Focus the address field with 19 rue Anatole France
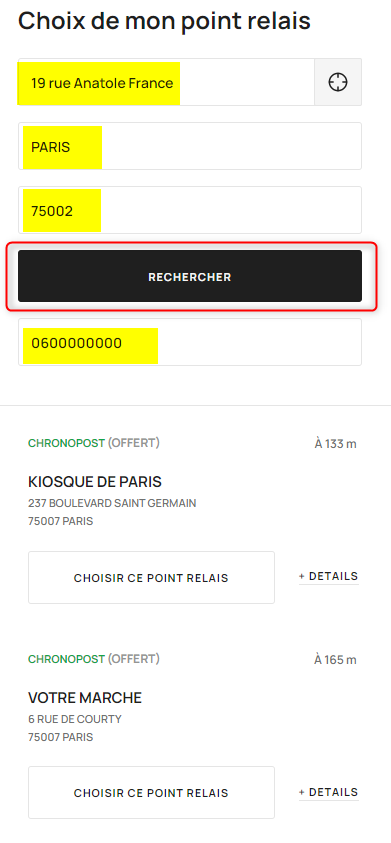The width and height of the screenshot is (391, 843). pyautogui.click(x=166, y=82)
